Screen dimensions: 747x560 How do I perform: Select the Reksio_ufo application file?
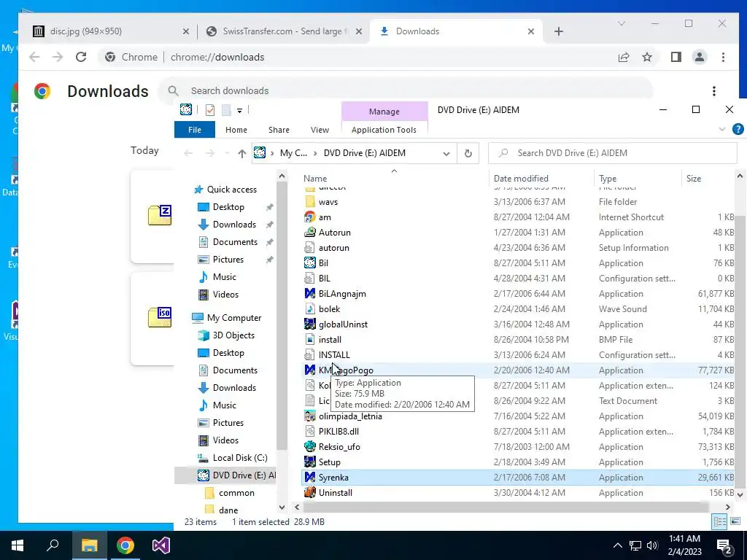[339, 447]
